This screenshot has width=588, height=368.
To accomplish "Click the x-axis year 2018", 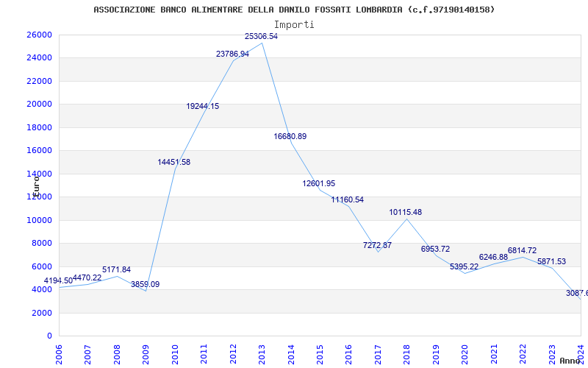I will coord(406,355).
